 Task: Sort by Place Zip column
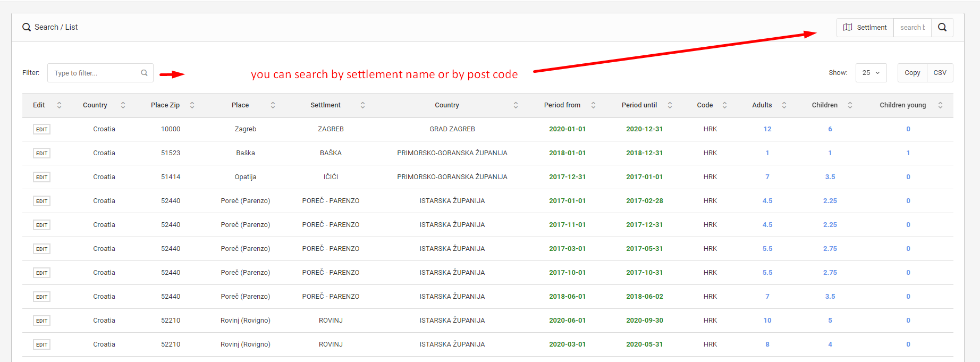click(x=192, y=105)
